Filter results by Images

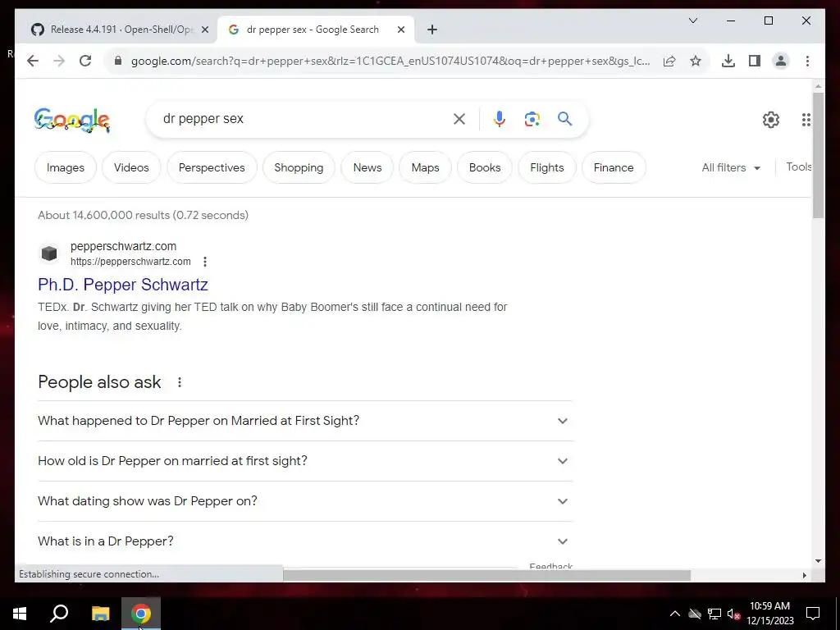click(x=66, y=167)
